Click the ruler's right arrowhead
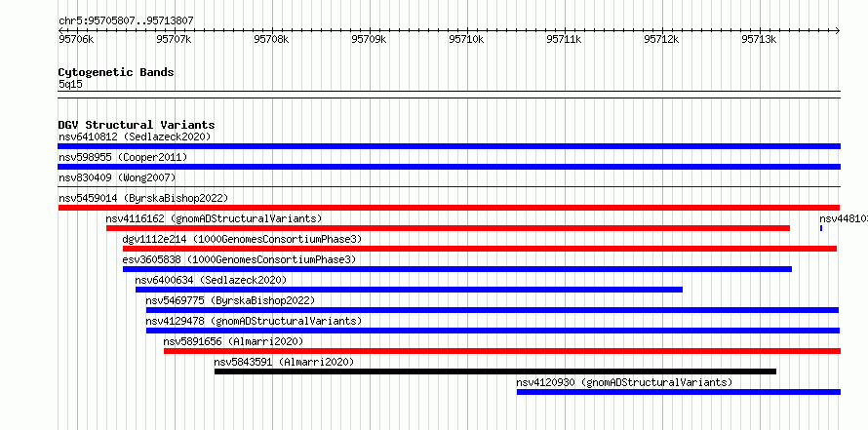This screenshot has width=868, height=430. click(x=838, y=30)
